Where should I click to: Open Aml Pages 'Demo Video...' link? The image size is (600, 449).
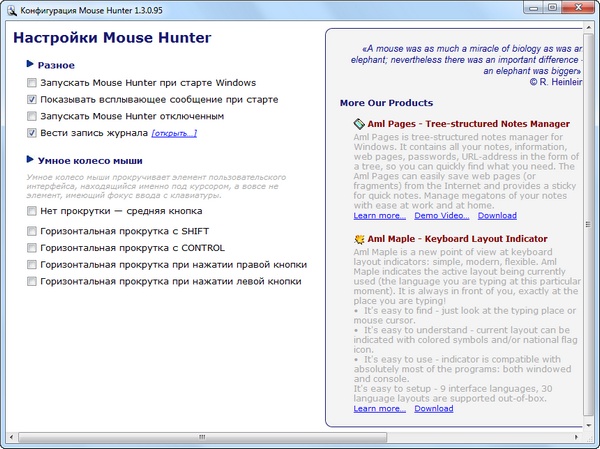pyautogui.click(x=442, y=216)
